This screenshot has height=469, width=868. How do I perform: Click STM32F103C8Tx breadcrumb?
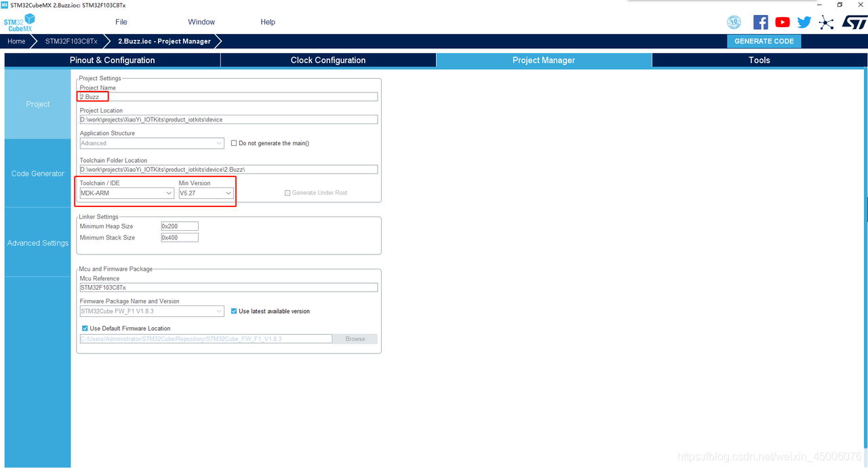pyautogui.click(x=71, y=41)
